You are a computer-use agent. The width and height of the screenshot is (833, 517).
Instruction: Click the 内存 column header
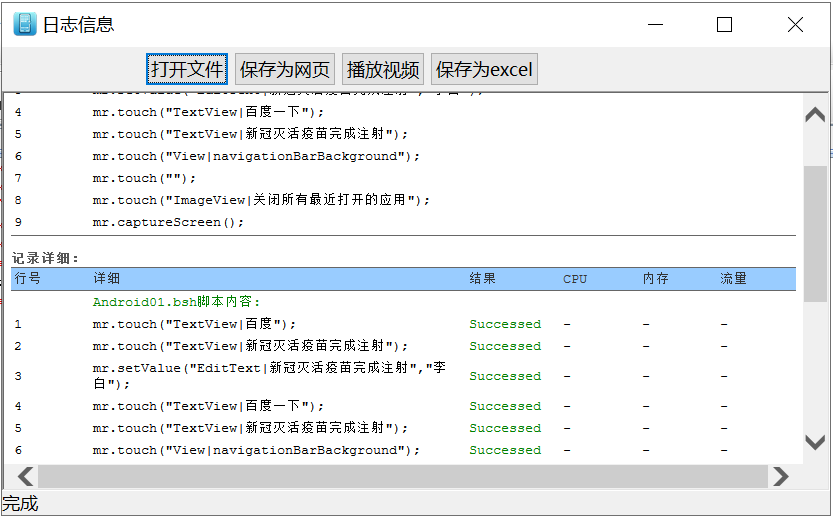656,278
